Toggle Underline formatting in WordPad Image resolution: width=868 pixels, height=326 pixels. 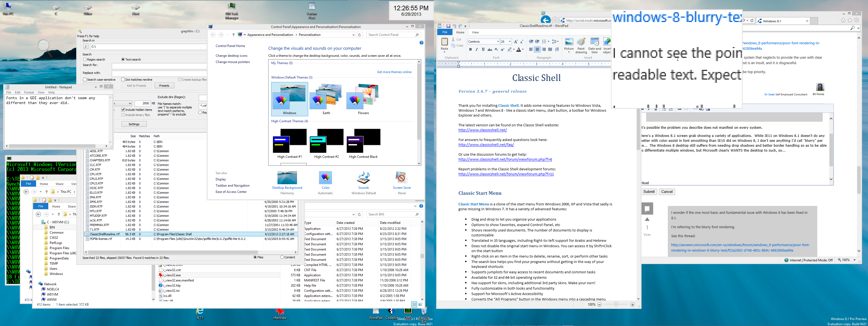point(483,50)
